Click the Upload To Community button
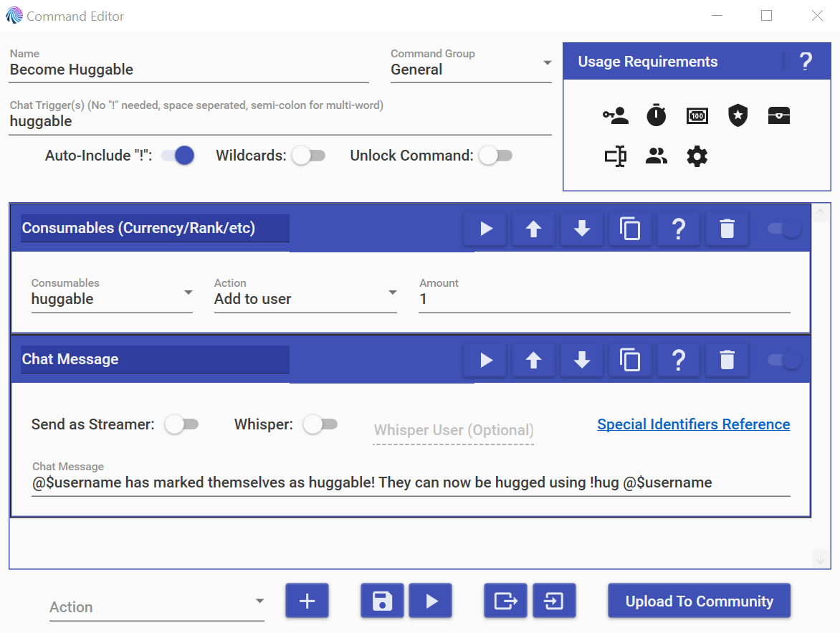 [x=699, y=601]
